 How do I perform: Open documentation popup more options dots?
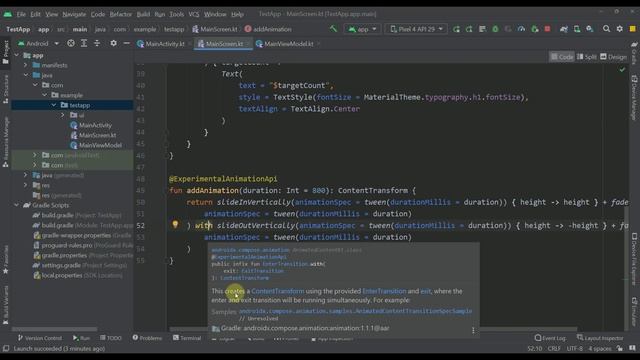pos(473,330)
